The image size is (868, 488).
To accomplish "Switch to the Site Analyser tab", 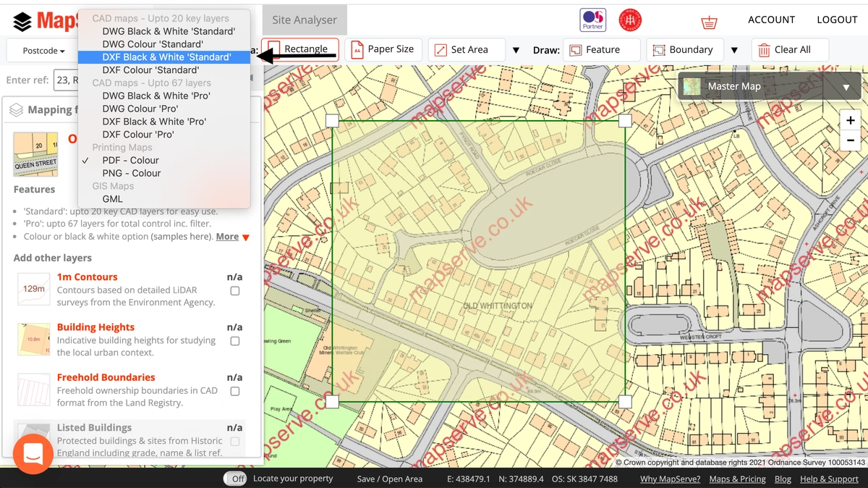I will [305, 20].
